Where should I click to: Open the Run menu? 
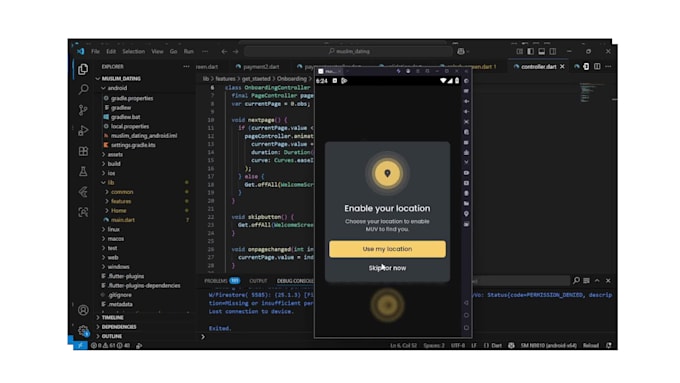click(189, 51)
